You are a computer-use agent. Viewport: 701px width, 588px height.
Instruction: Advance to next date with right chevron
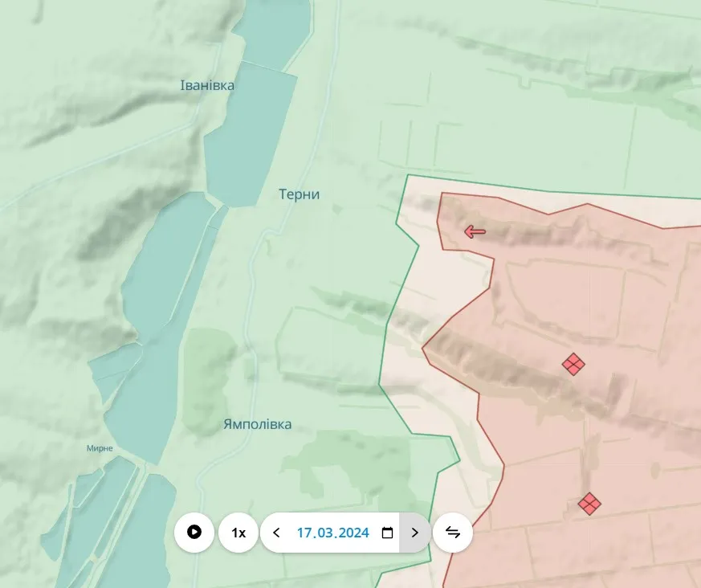click(x=415, y=533)
